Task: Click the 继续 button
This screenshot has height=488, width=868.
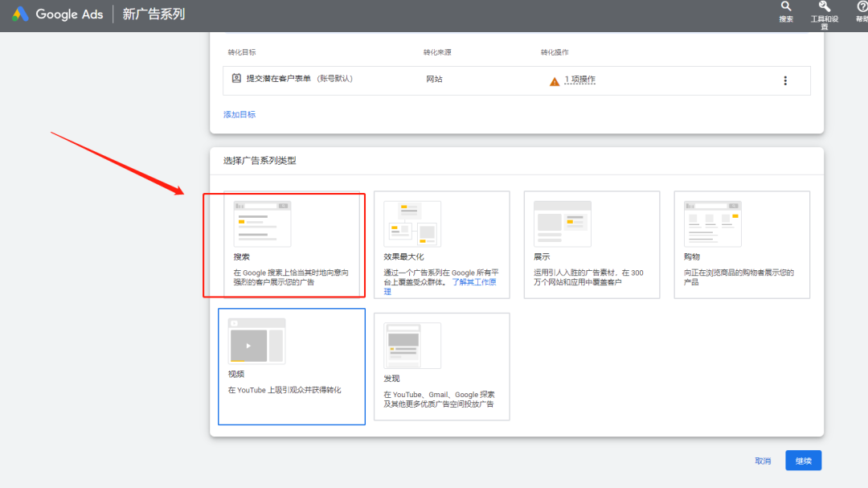Action: pyautogui.click(x=802, y=460)
